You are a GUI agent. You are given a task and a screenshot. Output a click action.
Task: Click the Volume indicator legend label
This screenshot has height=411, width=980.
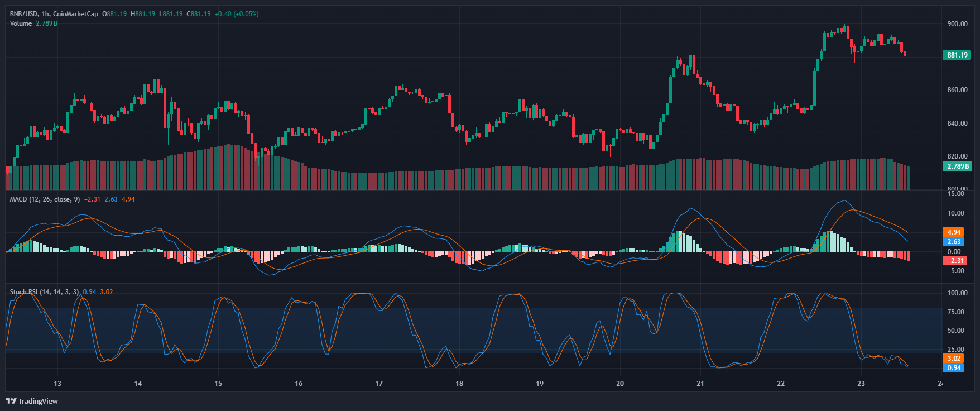pos(21,23)
